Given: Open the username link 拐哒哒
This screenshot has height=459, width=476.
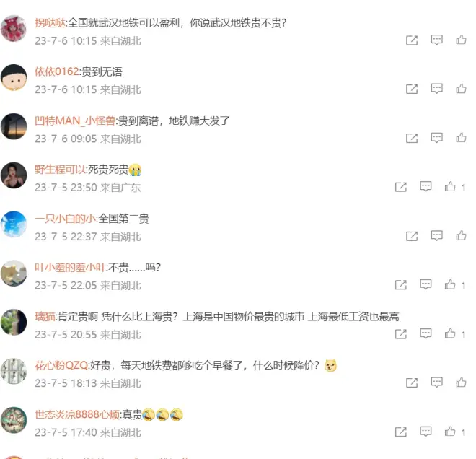Looking at the screenshot, I should click(x=50, y=23).
